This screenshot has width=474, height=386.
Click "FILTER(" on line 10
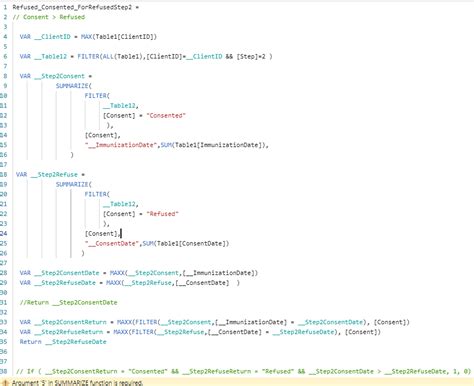click(97, 96)
